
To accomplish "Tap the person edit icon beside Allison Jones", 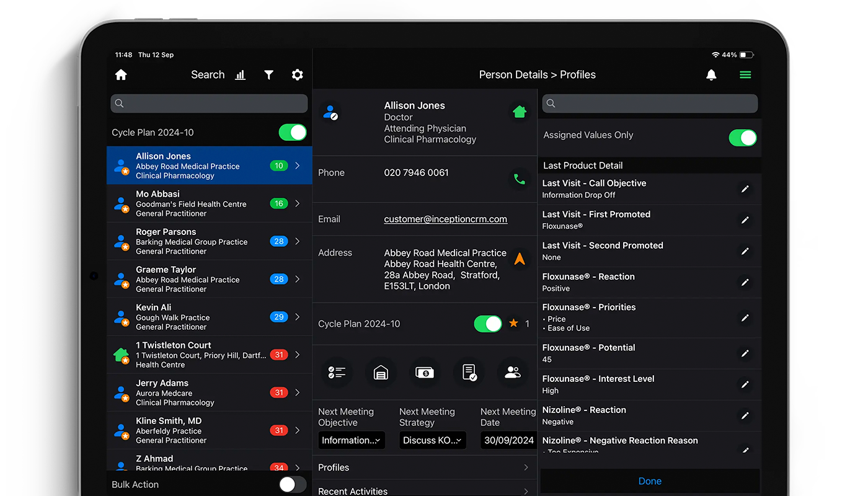I will [330, 112].
